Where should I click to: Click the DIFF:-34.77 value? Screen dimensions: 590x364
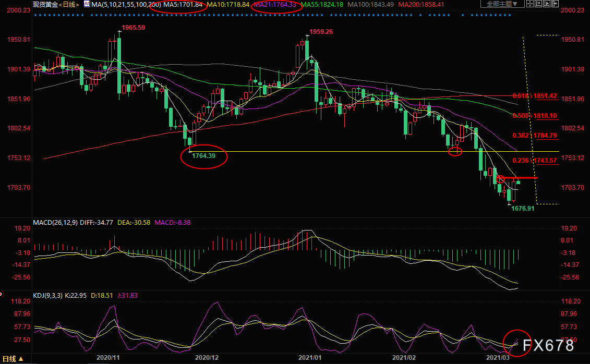pyautogui.click(x=97, y=223)
